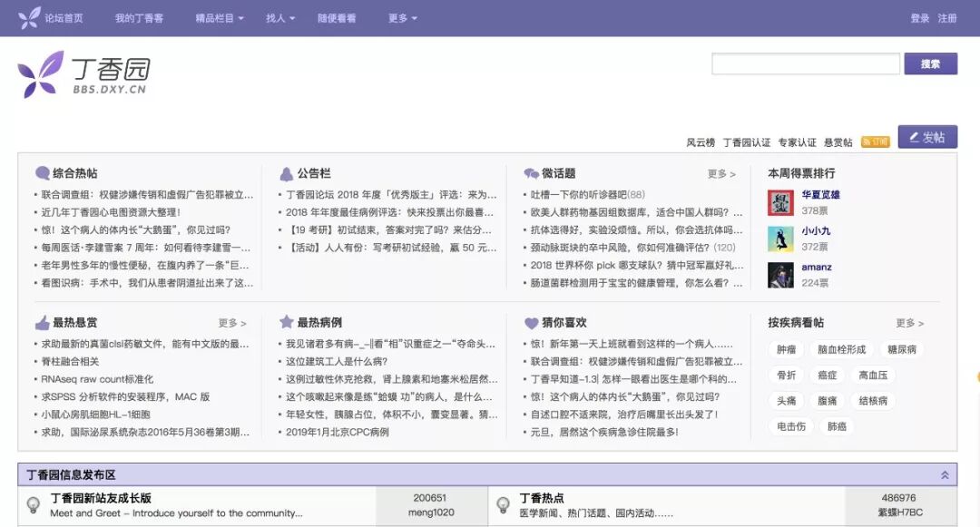Select the 脑血栓形成 disease tag

pos(842,349)
